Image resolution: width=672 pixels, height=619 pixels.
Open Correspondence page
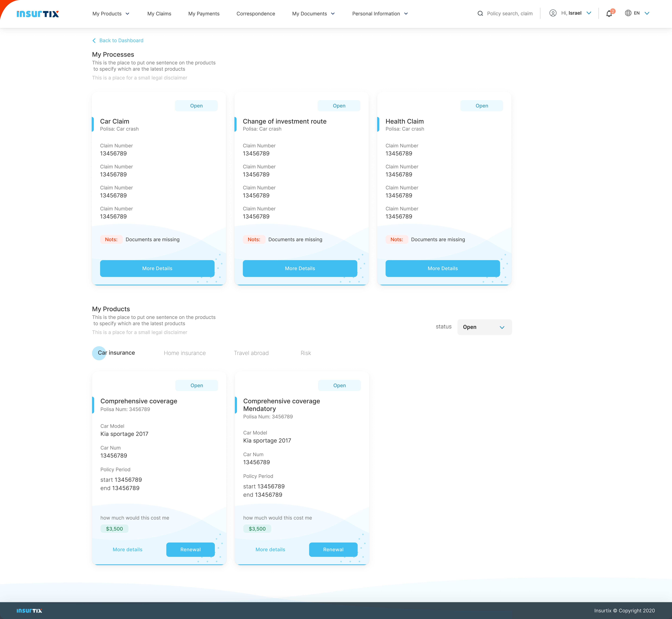pyautogui.click(x=256, y=14)
